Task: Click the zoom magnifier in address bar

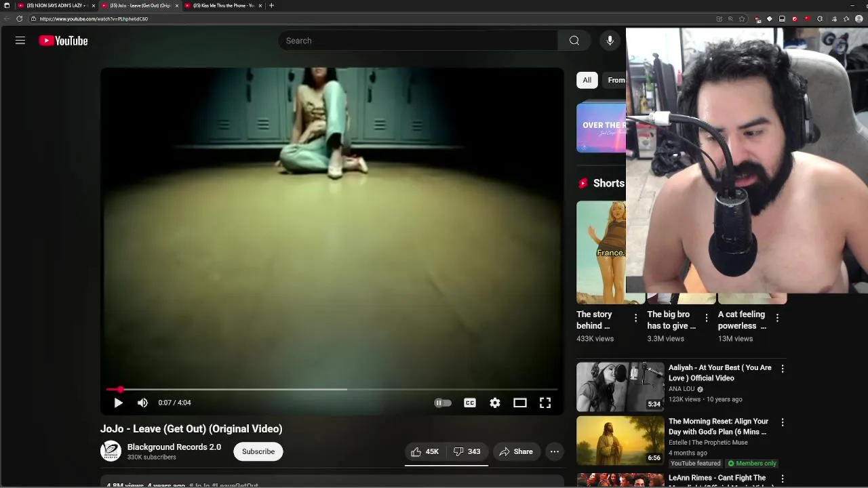Action: click(x=730, y=19)
